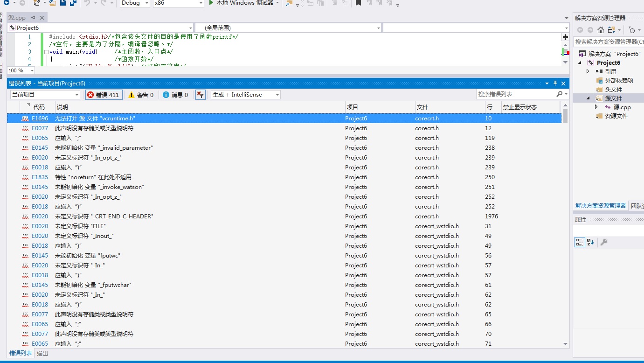
Task: Open the Project6 scope dropdown in editor
Action: [x=100, y=28]
